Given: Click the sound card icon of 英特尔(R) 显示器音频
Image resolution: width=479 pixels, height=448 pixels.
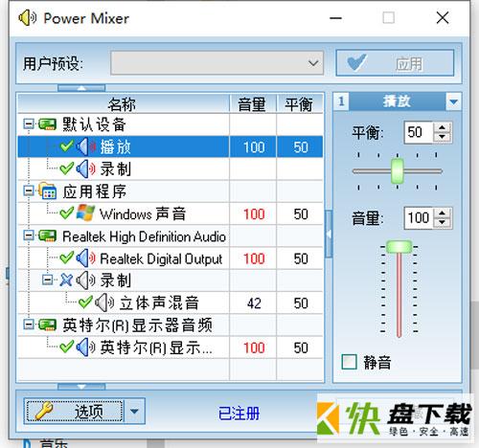Looking at the screenshot, I should click(x=47, y=325).
